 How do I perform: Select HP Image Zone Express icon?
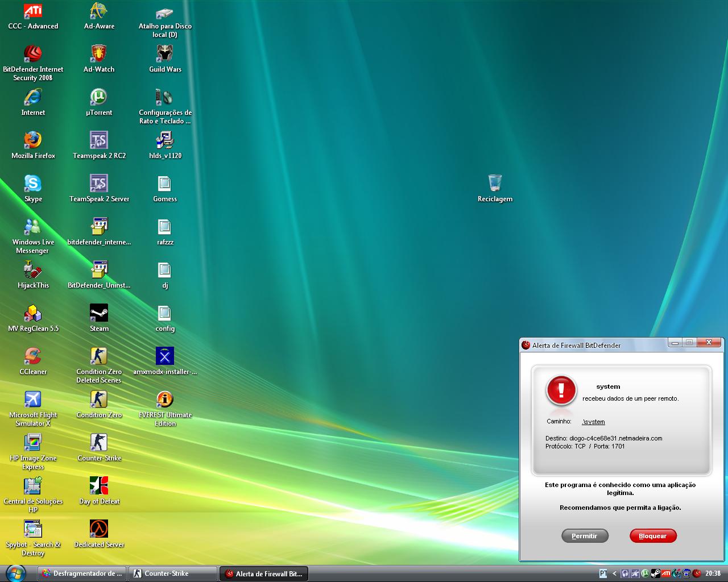click(x=33, y=452)
